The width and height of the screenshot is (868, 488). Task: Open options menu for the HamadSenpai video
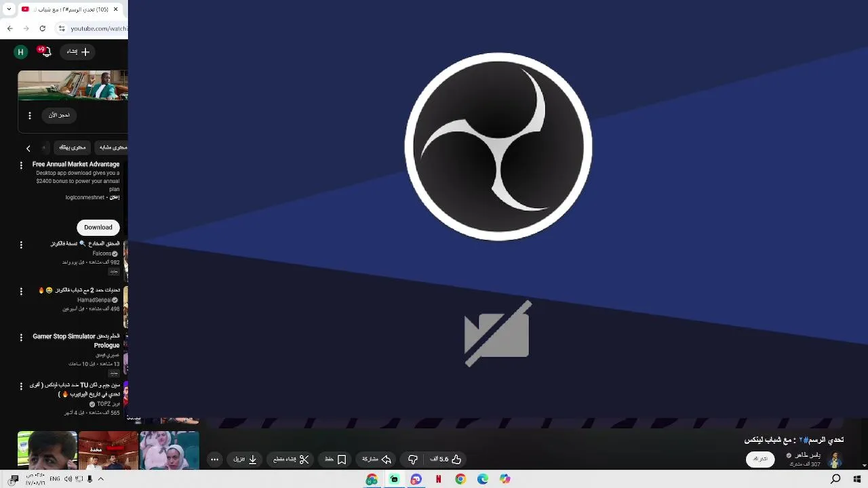click(x=21, y=291)
